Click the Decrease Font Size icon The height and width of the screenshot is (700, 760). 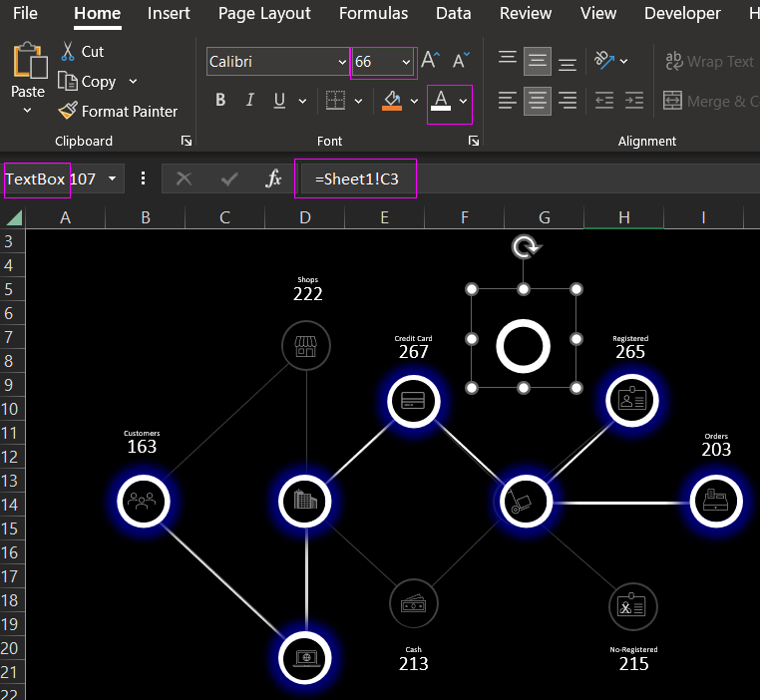(460, 62)
